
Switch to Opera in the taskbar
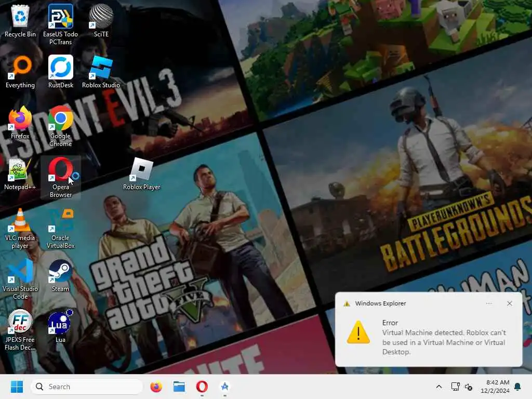202,387
